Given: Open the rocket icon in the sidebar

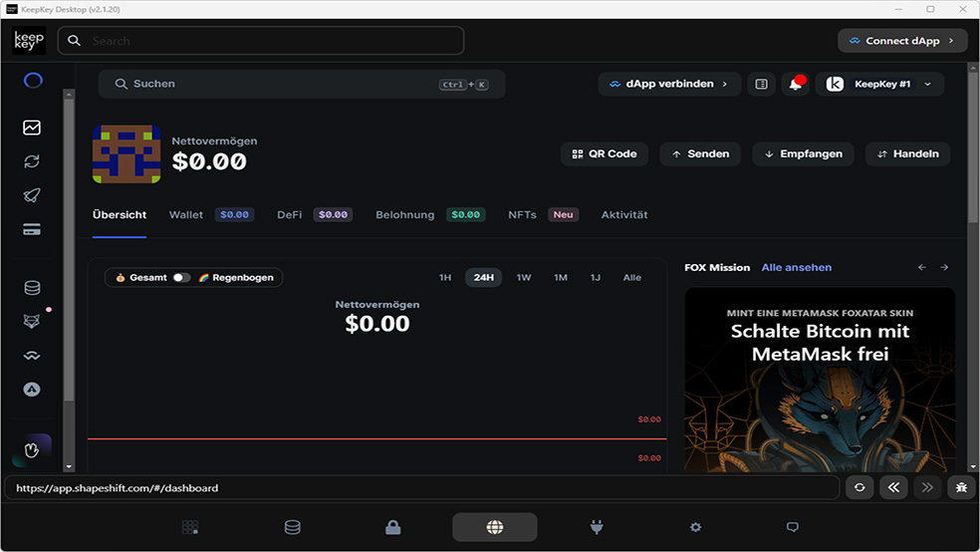Looking at the screenshot, I should 32,195.
